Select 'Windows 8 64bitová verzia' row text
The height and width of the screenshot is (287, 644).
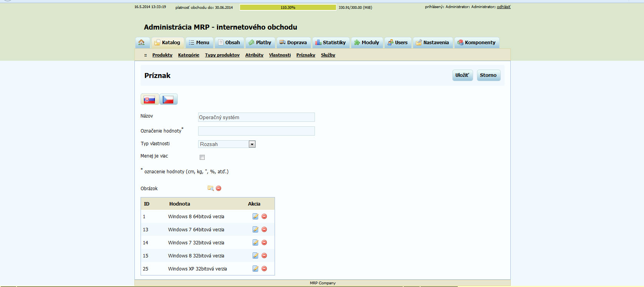pos(196,217)
